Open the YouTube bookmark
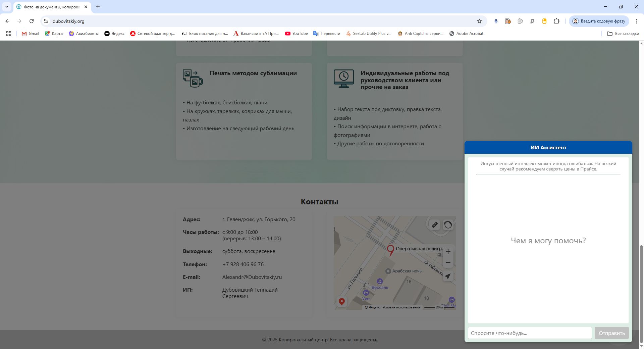 click(297, 34)
